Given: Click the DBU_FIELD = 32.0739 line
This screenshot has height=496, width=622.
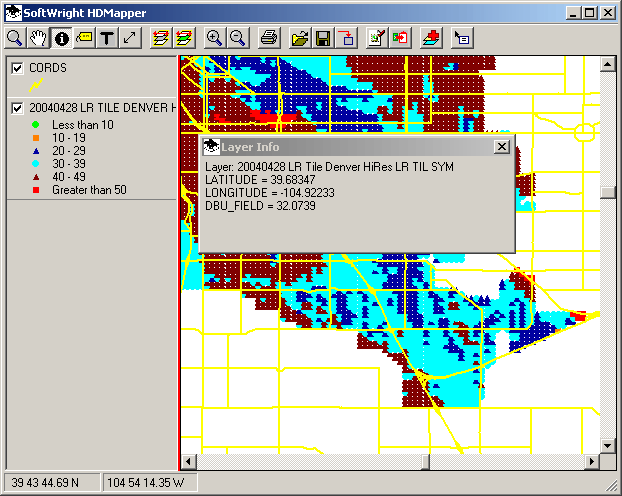Looking at the screenshot, I should pyautogui.click(x=260, y=206).
